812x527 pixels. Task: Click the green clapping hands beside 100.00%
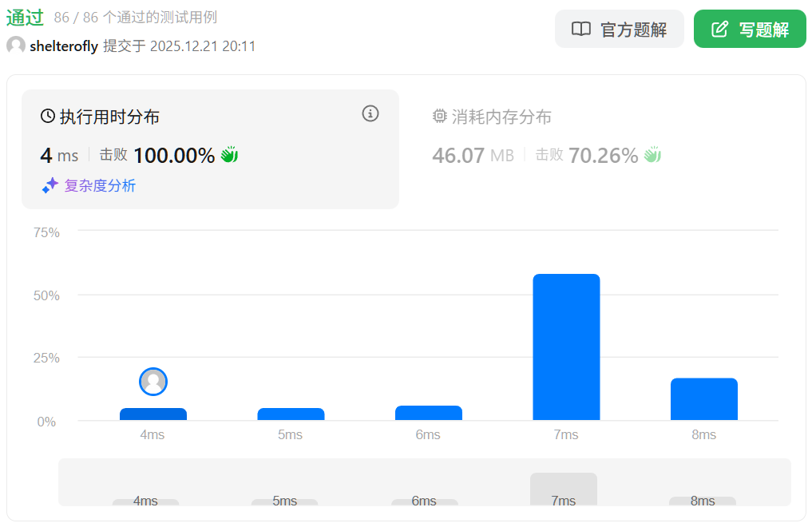coord(230,155)
